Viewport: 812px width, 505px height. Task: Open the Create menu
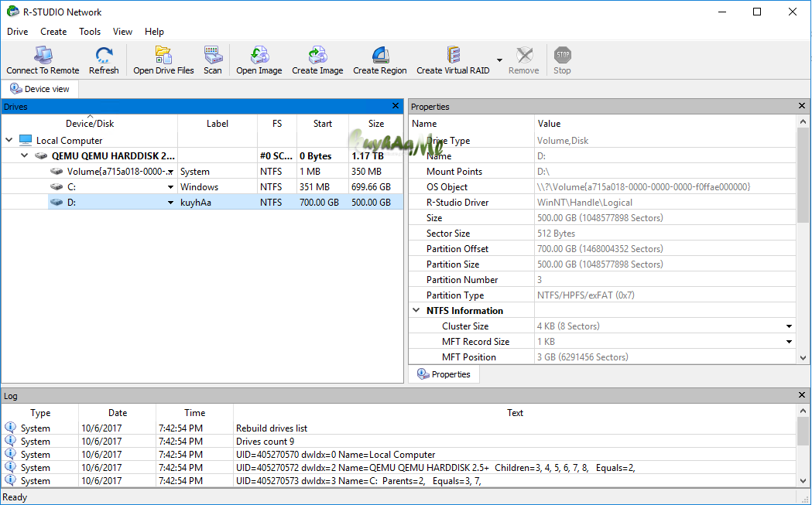pos(53,32)
